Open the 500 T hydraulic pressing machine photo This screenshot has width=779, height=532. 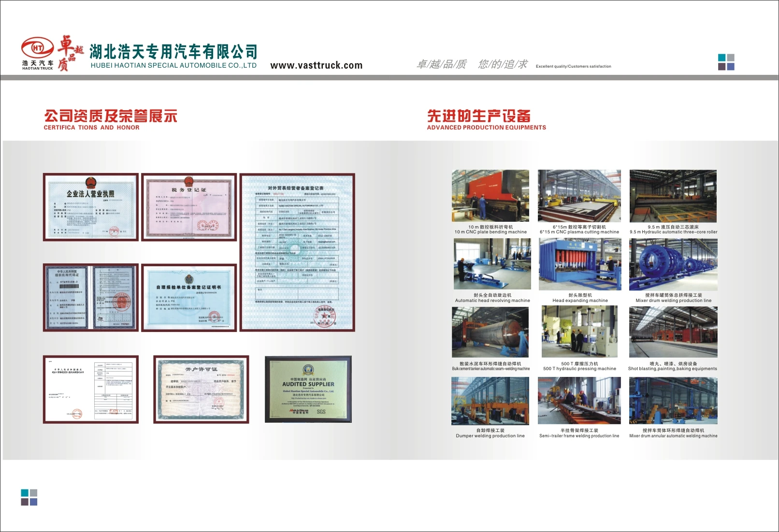579,332
